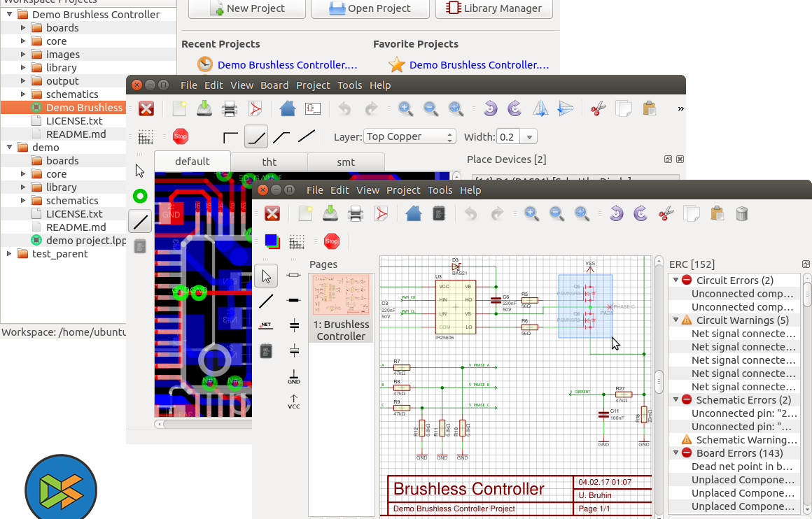Open the schematic editor from board toolbar
The height and width of the screenshot is (519, 812).
point(313,108)
